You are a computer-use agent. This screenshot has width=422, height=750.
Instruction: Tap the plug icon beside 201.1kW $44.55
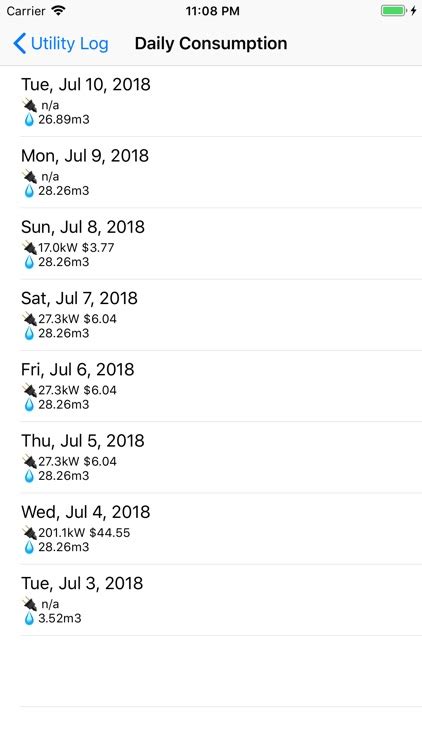tap(29, 532)
